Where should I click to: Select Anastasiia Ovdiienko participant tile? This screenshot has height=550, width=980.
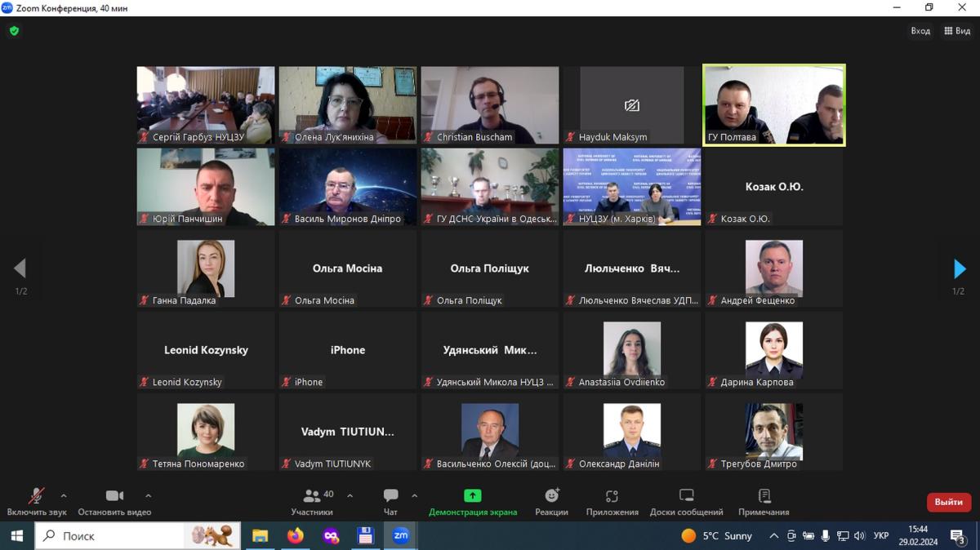(632, 350)
